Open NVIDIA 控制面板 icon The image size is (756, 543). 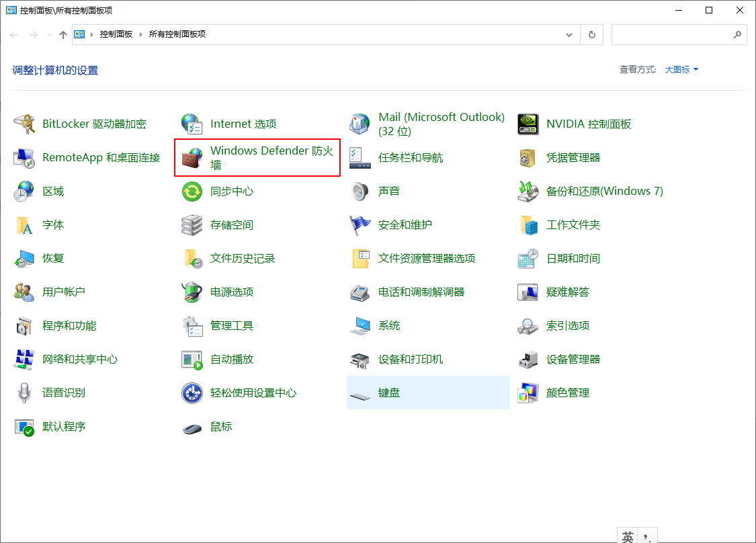pyautogui.click(x=528, y=124)
